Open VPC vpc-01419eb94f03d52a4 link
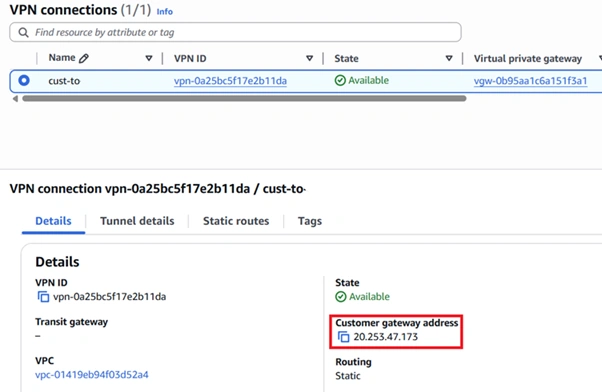Viewport: 602px width, 392px height. pyautogui.click(x=92, y=375)
